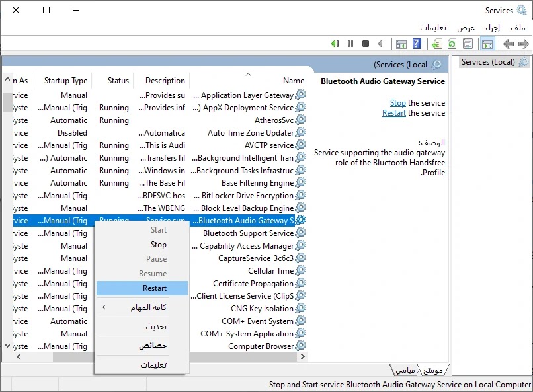
Task: Choose خصائص in the context menu
Action: click(142, 346)
